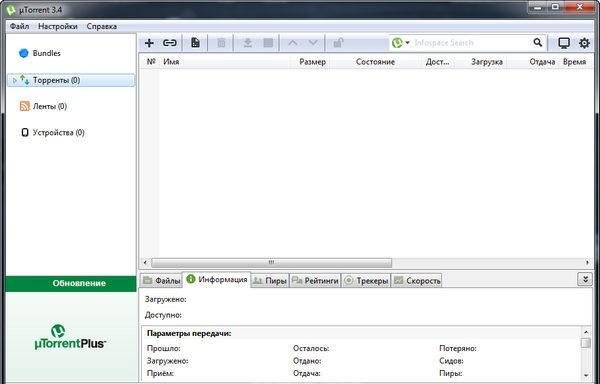Open the Справка menu
The width and height of the screenshot is (600, 384).
[x=101, y=26]
